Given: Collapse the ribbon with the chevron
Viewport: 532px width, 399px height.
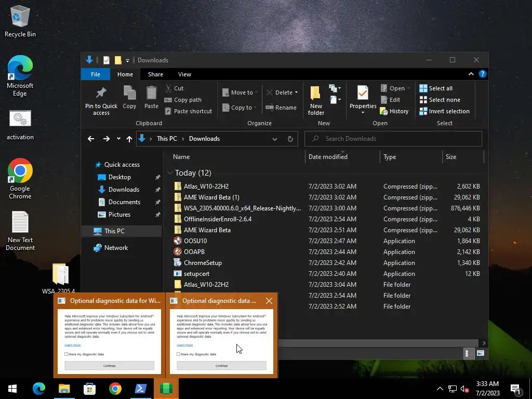Looking at the screenshot, I should pyautogui.click(x=471, y=74).
